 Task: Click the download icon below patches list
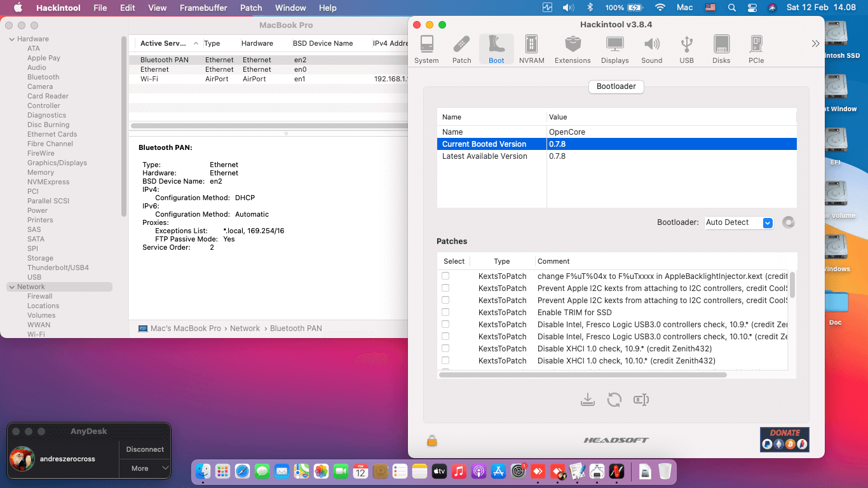click(588, 400)
